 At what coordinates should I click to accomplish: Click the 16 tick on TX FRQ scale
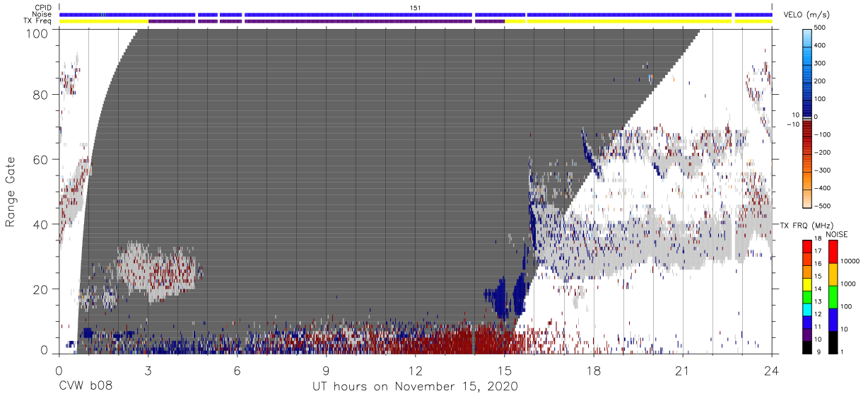tap(818, 263)
